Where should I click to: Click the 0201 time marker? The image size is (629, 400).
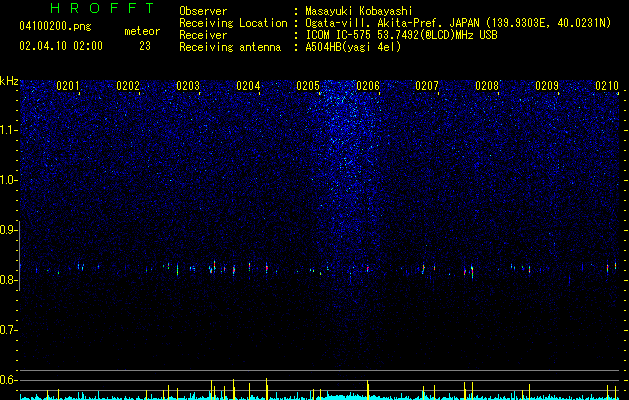[x=67, y=86]
